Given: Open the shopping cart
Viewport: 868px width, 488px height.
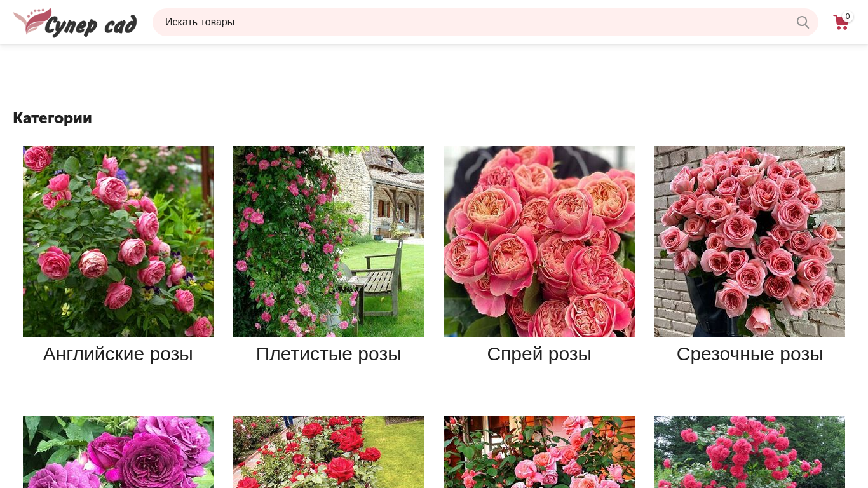Looking at the screenshot, I should (840, 24).
